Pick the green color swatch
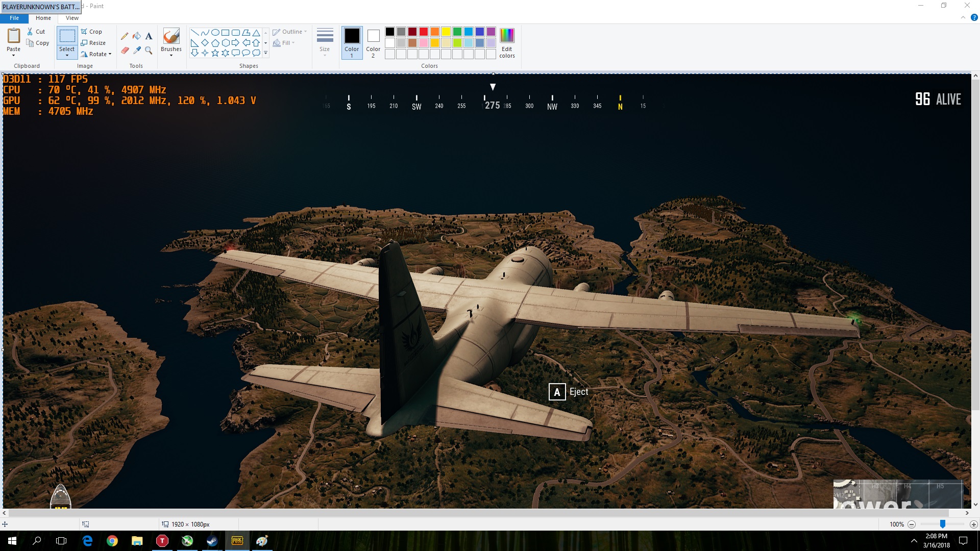 click(x=457, y=32)
